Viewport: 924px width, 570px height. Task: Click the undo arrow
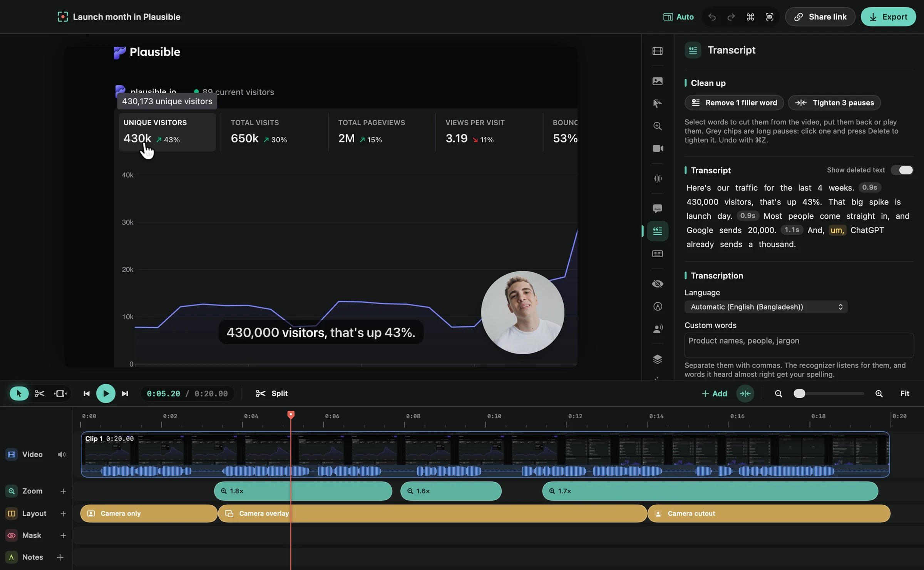tap(712, 17)
